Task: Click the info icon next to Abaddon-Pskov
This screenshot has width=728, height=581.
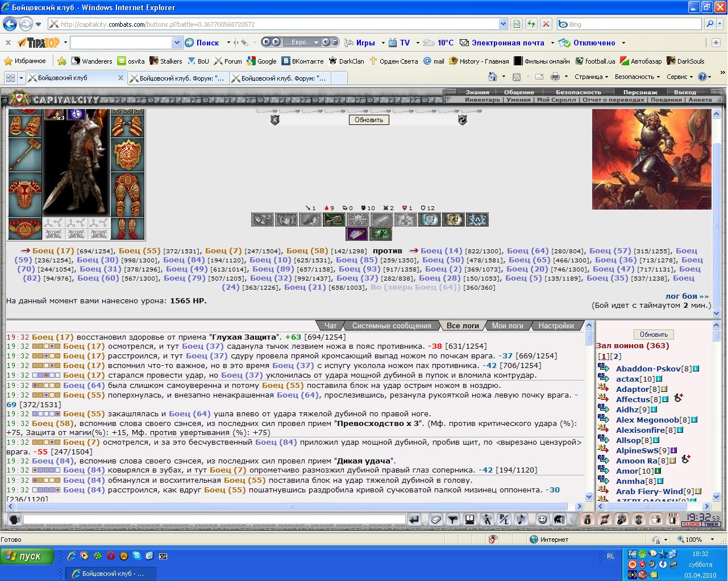Action: (696, 369)
